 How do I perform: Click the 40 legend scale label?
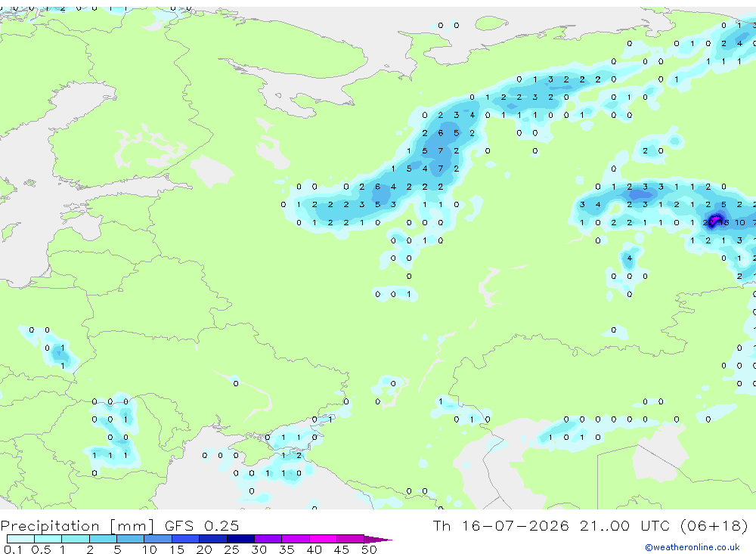tap(314, 549)
